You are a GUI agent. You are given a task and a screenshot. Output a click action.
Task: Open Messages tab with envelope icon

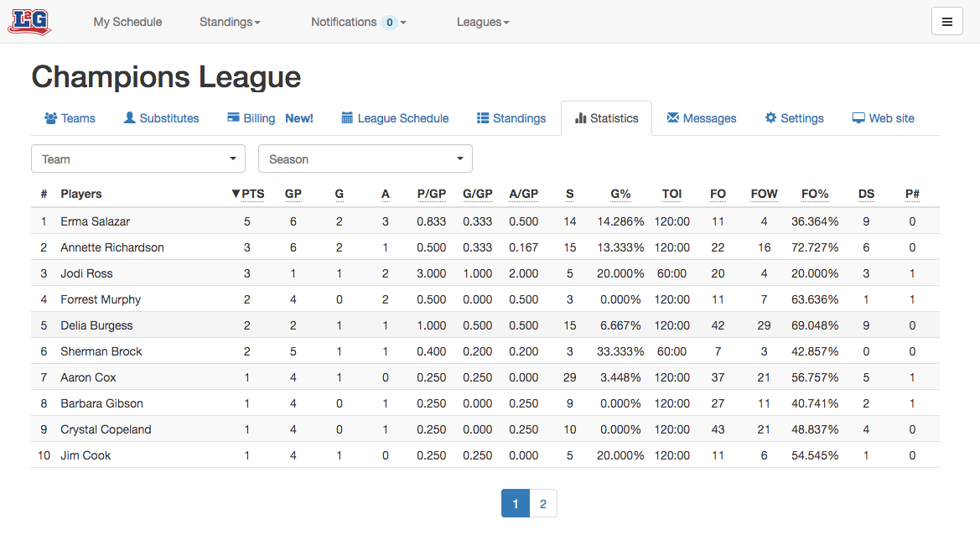point(701,118)
